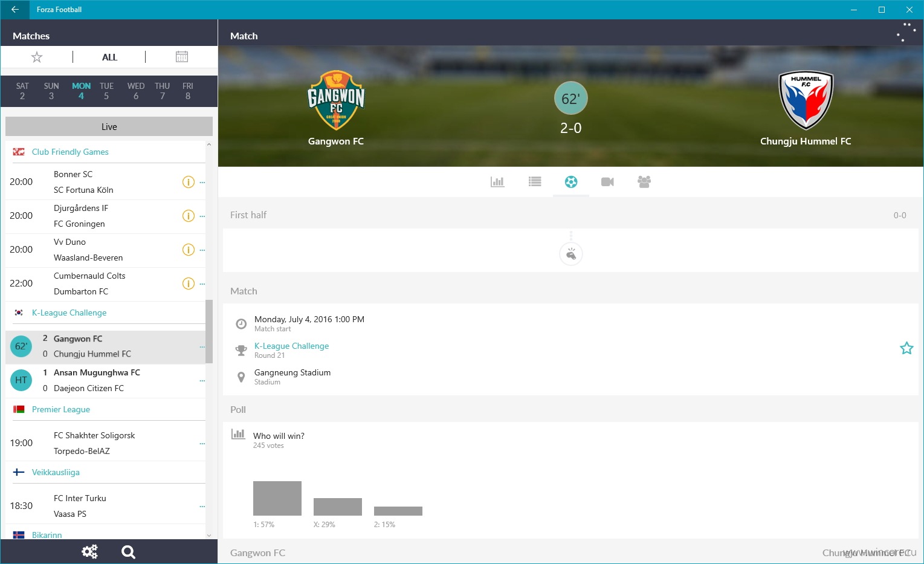The width and height of the screenshot is (924, 564).
Task: Click info icon for Djurgårdens IF match
Action: click(x=189, y=216)
